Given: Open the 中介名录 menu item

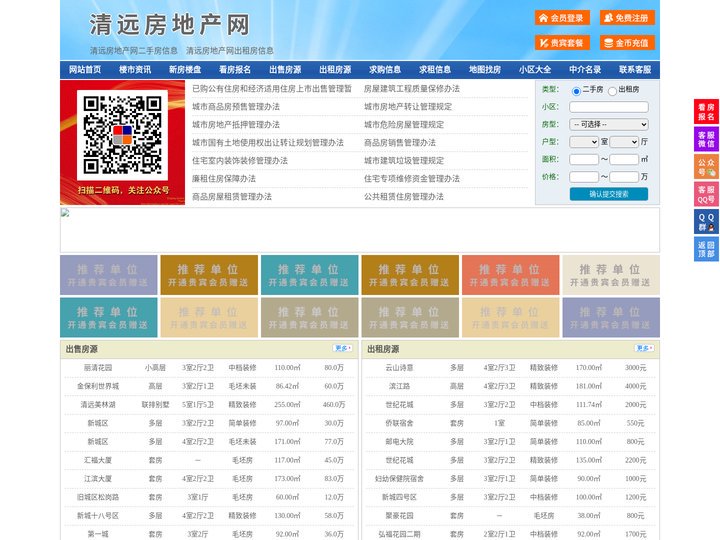Looking at the screenshot, I should (x=585, y=70).
